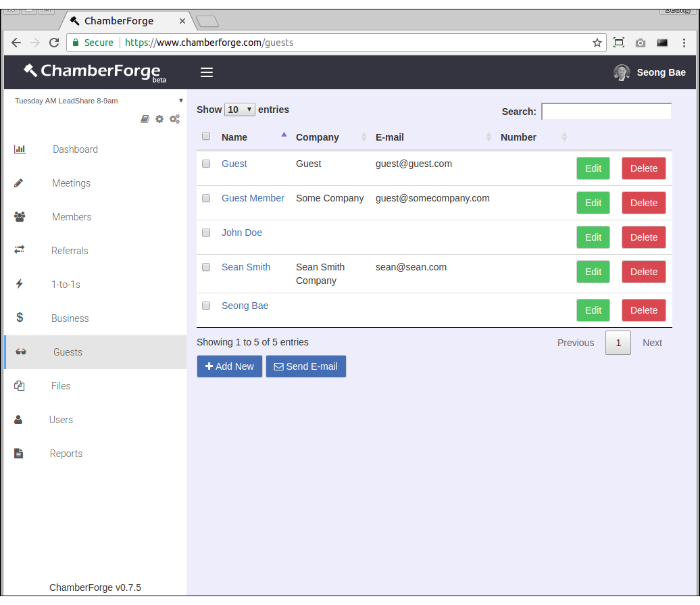Open the Show entries count dropdown
700x605 pixels.
tap(240, 110)
